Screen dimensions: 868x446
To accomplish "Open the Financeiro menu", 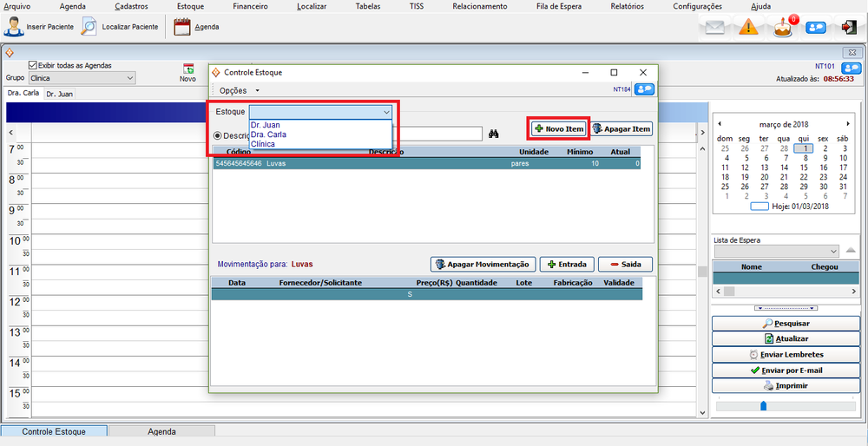I will pos(250,6).
